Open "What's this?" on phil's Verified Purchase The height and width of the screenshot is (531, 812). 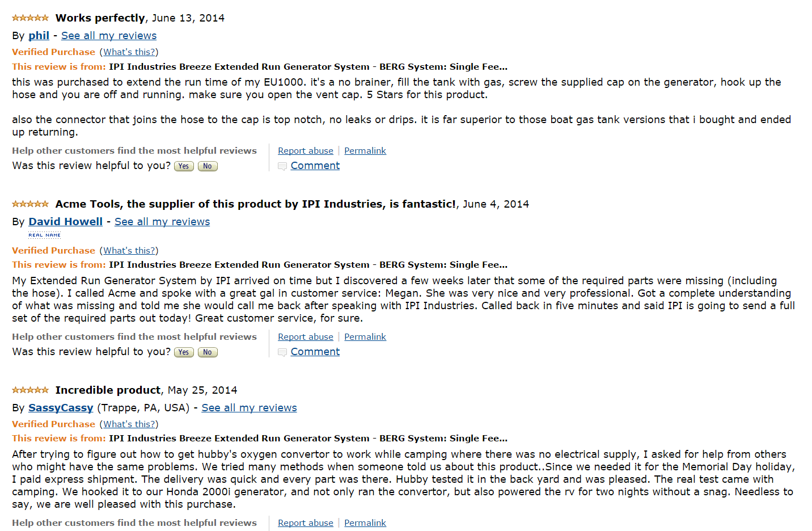pos(129,52)
